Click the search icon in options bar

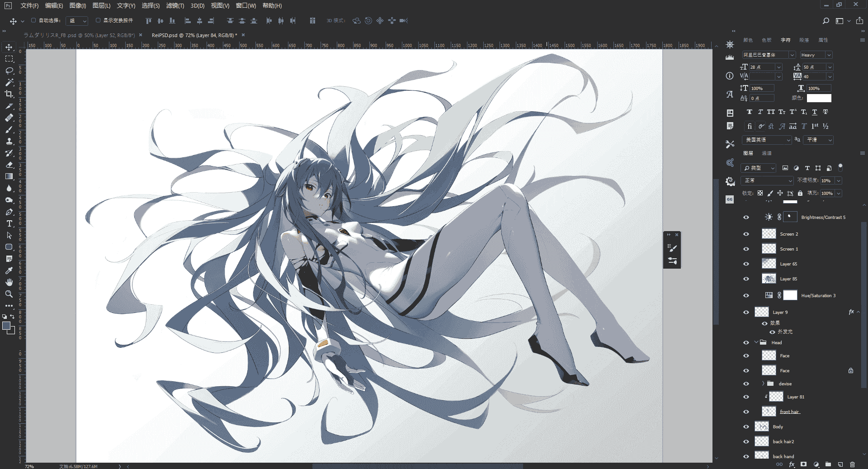point(826,21)
